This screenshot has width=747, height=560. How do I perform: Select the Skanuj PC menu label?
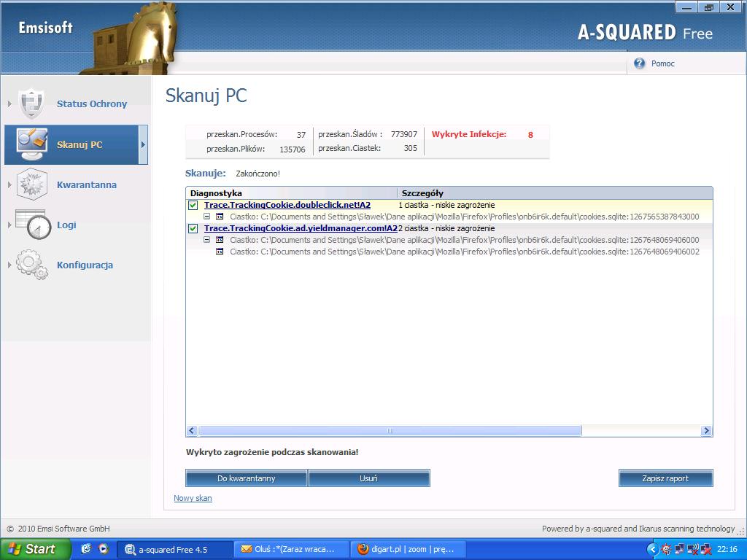coord(80,145)
